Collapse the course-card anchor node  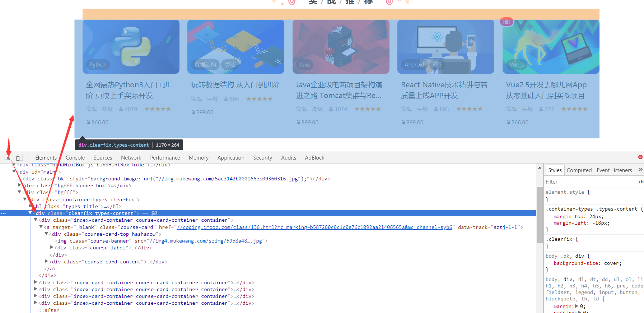coord(41,227)
